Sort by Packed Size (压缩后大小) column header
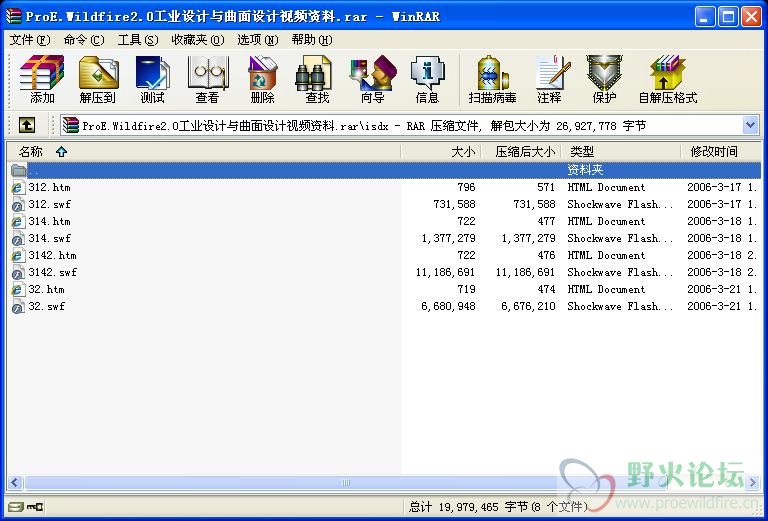768x521 pixels. [x=522, y=152]
